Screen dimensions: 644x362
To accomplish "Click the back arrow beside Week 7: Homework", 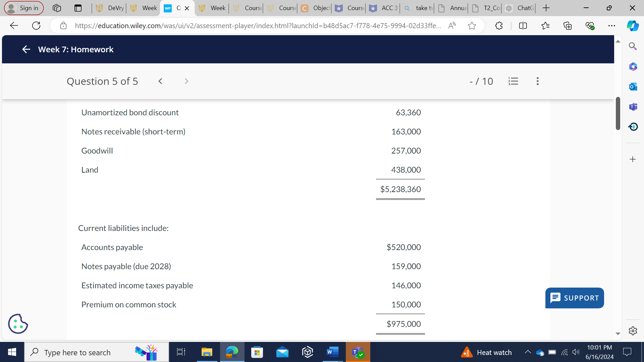I will click(26, 50).
